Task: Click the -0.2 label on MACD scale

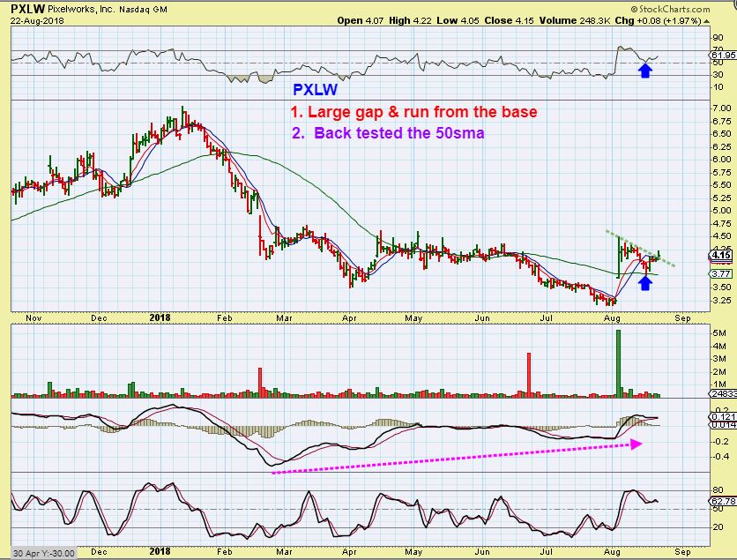Action: pos(720,442)
